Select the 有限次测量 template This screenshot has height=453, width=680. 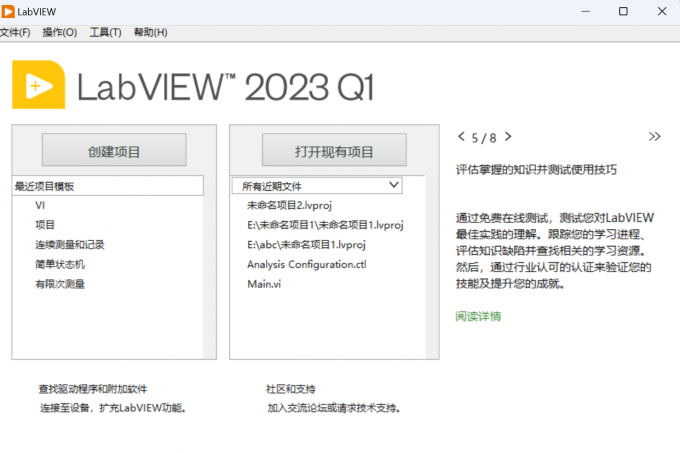[60, 284]
